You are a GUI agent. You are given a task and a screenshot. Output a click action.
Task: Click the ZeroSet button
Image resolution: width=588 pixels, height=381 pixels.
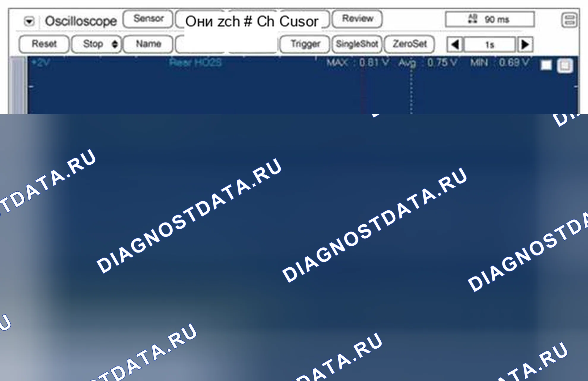410,44
